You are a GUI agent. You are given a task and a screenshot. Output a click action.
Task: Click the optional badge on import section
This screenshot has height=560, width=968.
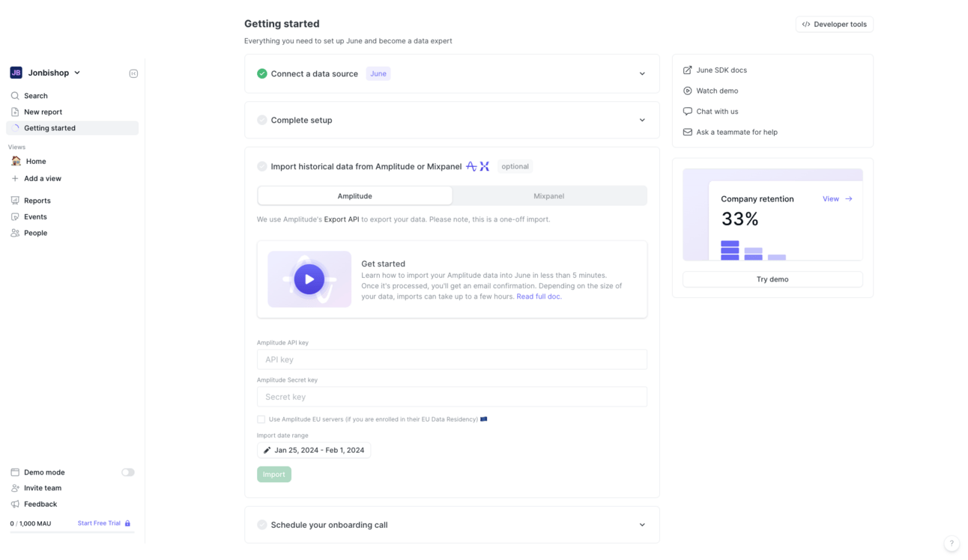click(x=515, y=166)
